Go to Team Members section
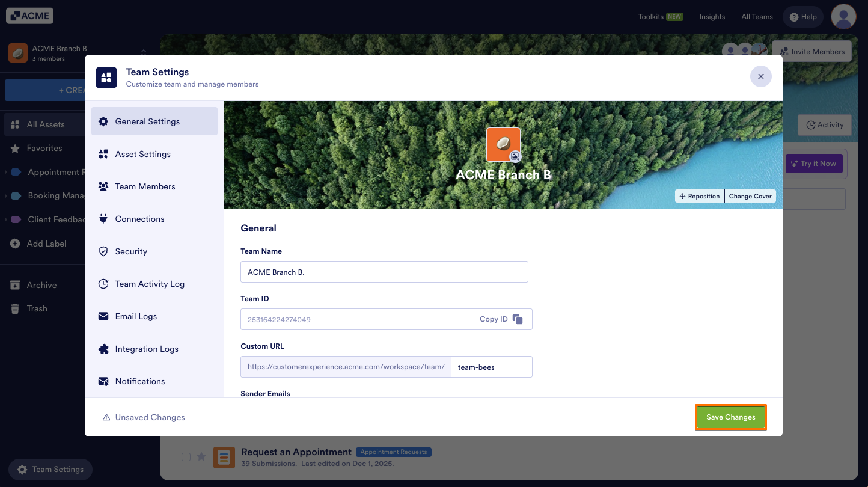Image resolution: width=868 pixels, height=487 pixels. click(x=154, y=186)
